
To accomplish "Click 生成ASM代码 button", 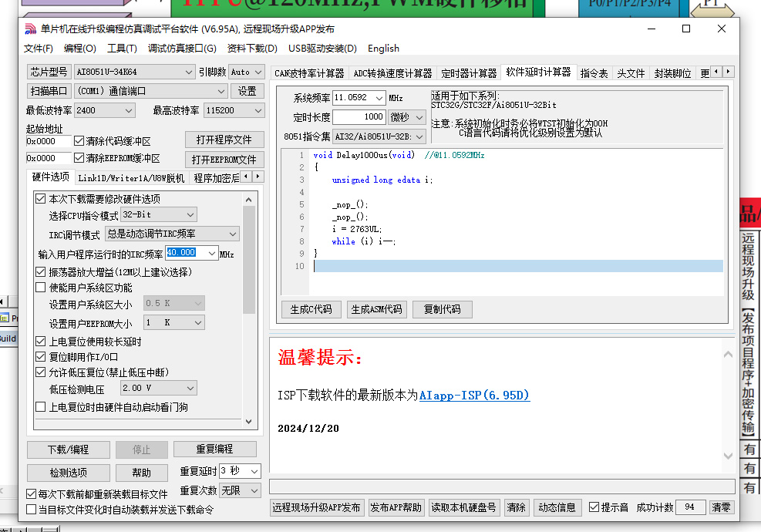I will click(x=376, y=309).
